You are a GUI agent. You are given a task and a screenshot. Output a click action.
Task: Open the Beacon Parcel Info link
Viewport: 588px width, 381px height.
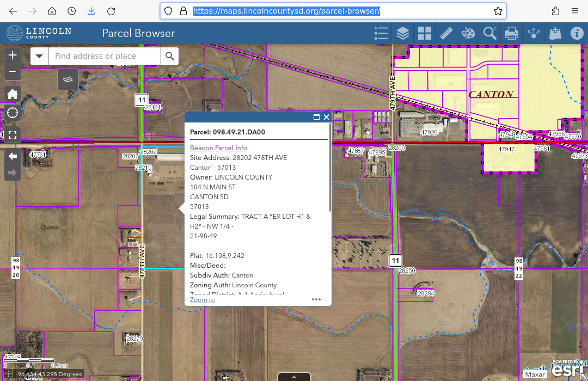pos(218,148)
